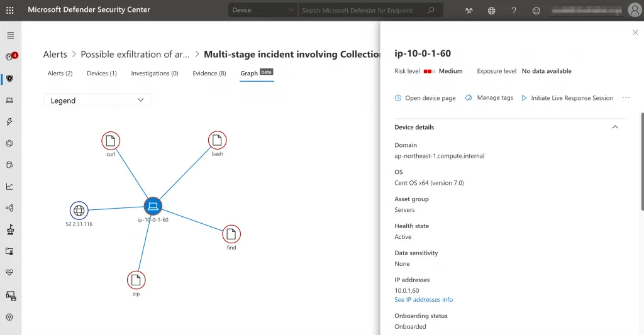Click the zip file node
This screenshot has height=335, width=644.
[136, 280]
